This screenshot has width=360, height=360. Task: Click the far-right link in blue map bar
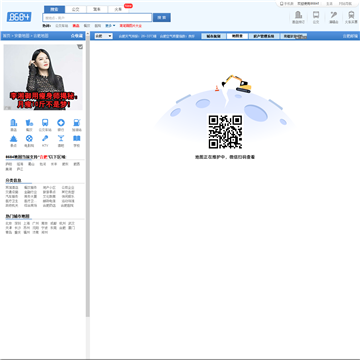point(350,36)
